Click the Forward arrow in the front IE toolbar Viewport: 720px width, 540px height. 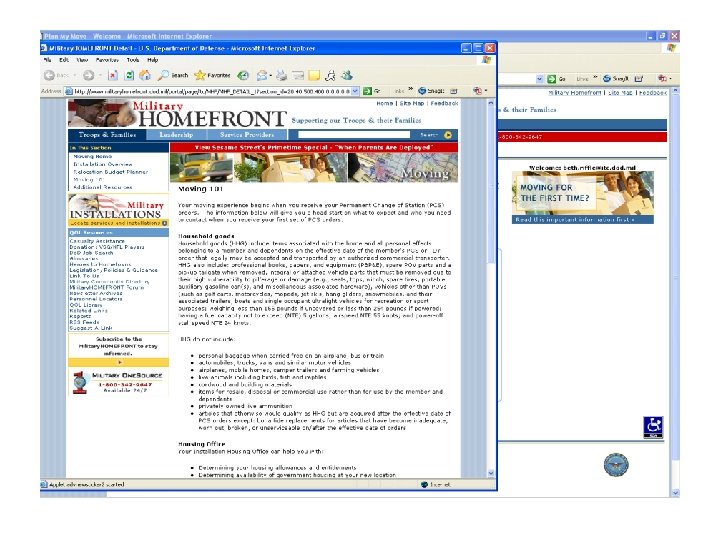click(89, 75)
